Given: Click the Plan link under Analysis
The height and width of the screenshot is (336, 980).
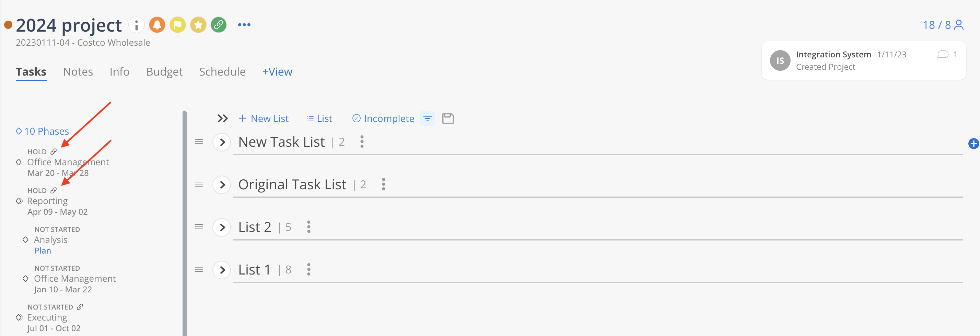Looking at the screenshot, I should 43,251.
